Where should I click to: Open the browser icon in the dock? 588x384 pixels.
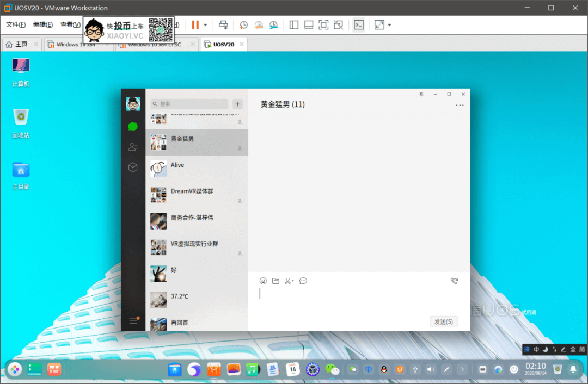point(194,370)
